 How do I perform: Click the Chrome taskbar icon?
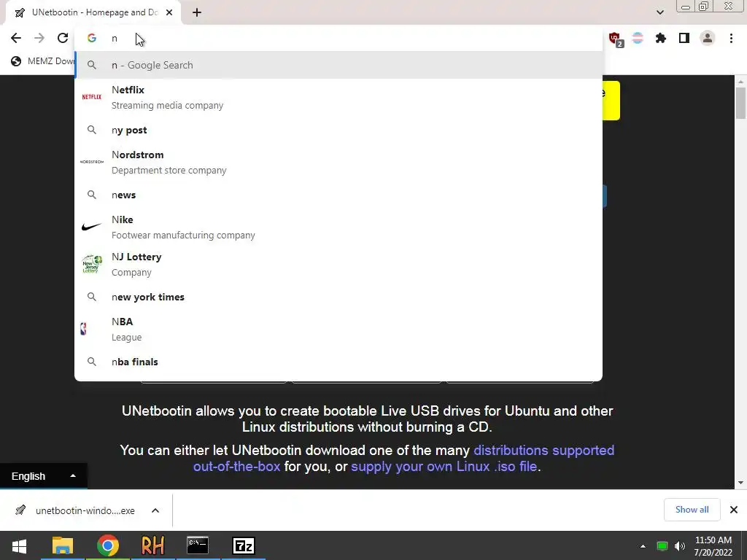[x=108, y=545]
